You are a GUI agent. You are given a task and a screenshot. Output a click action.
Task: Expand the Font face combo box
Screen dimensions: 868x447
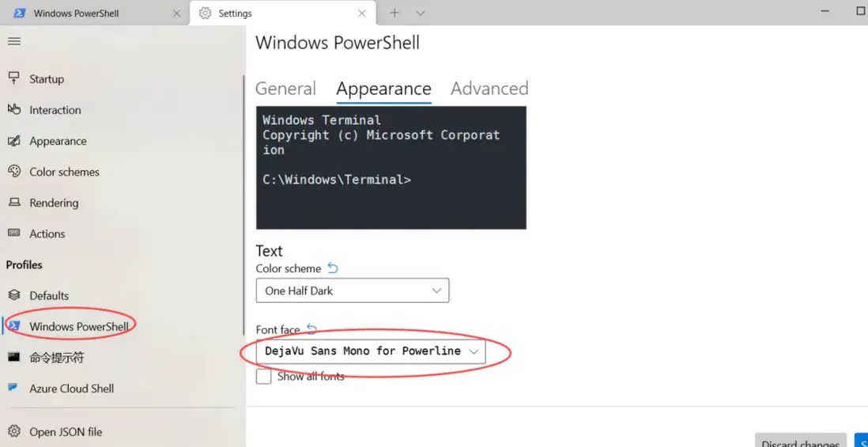coord(371,351)
